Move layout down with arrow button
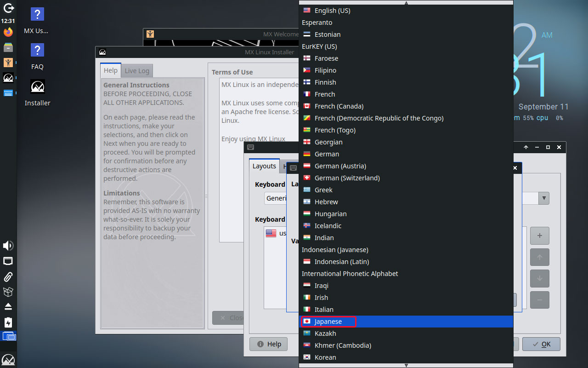 coord(540,279)
